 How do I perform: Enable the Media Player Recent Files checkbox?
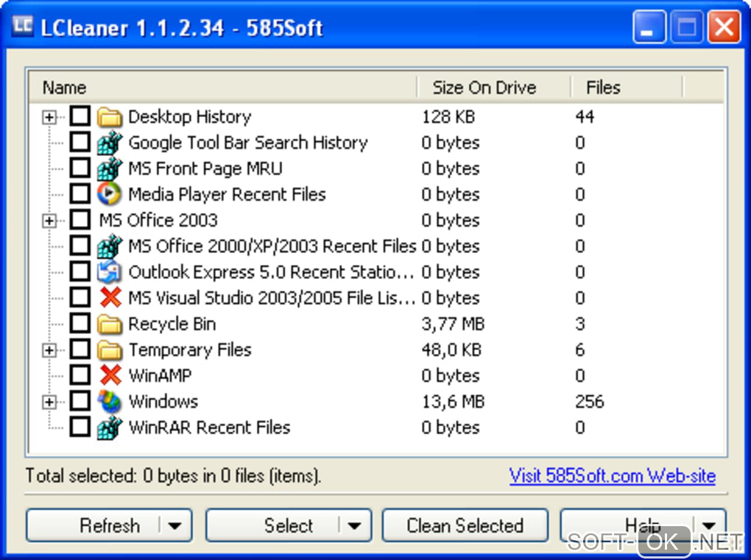click(80, 194)
